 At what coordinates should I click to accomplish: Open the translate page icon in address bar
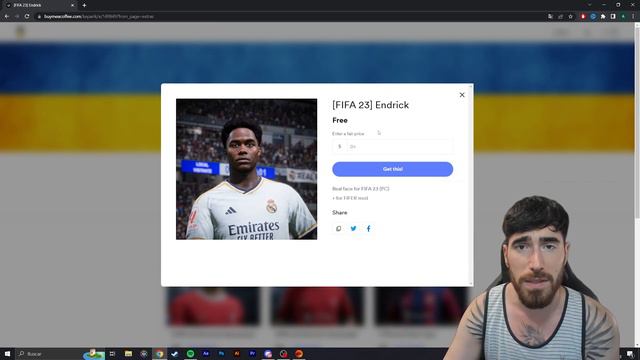tap(551, 16)
